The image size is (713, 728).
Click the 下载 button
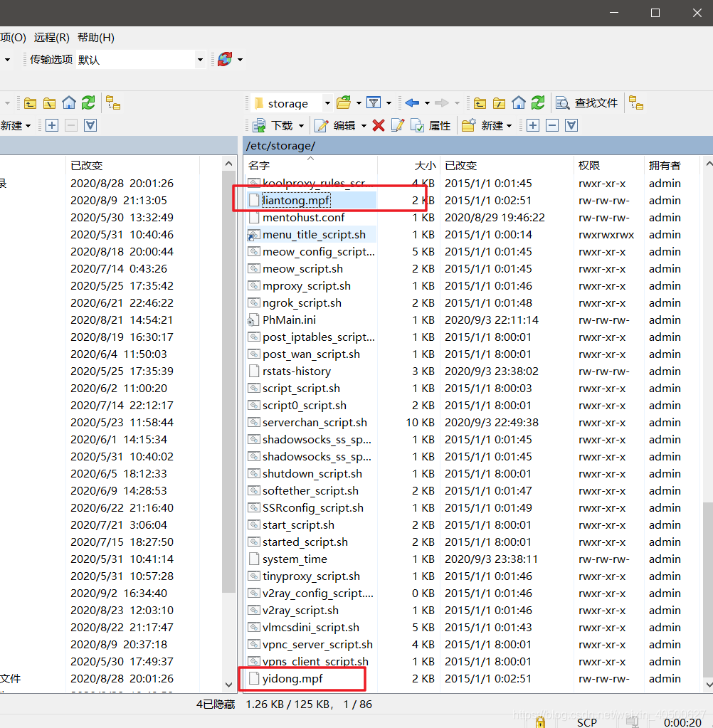point(273,125)
